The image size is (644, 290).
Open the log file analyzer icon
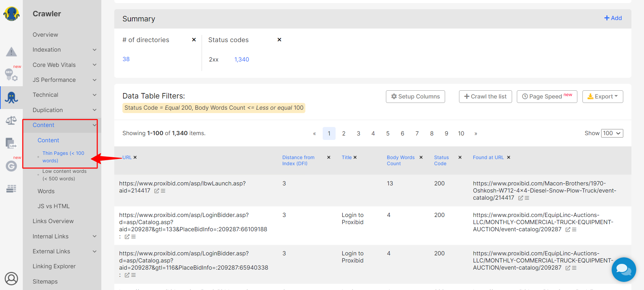11,143
